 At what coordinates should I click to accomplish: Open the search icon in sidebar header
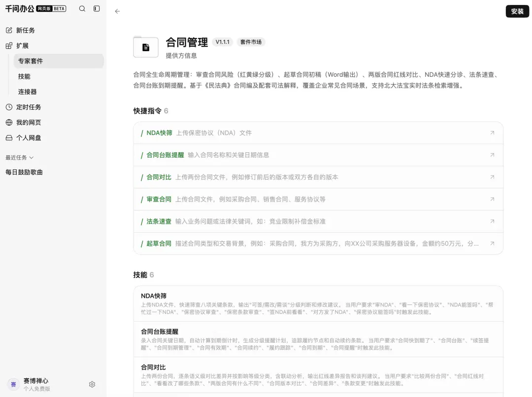coord(82,8)
